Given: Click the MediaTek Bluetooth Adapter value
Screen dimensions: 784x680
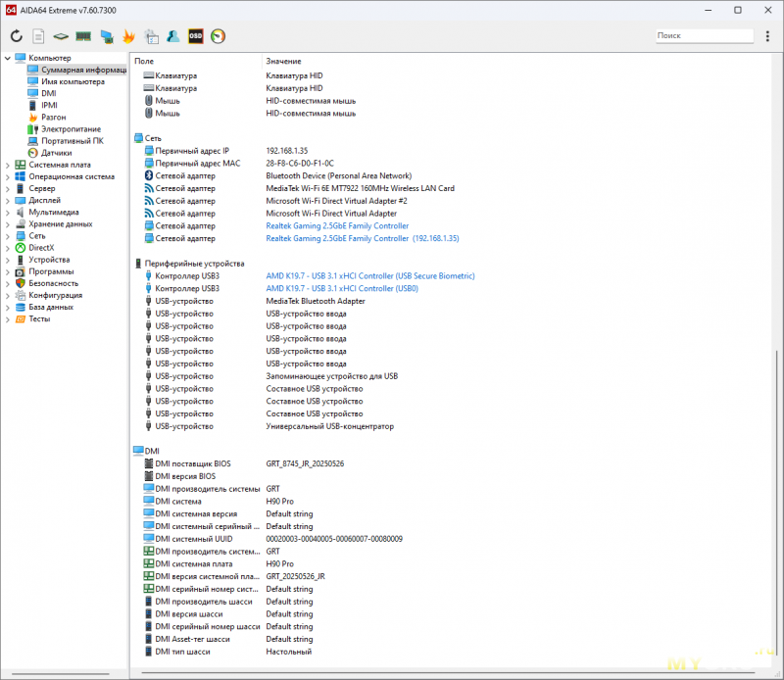Looking at the screenshot, I should [x=316, y=301].
